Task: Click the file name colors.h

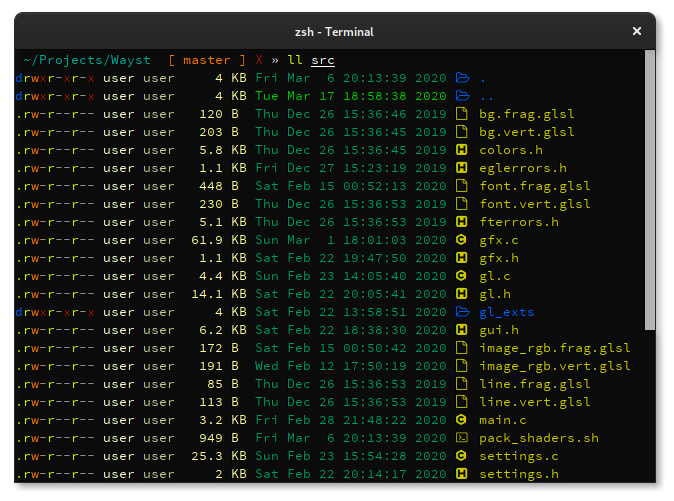Action: click(511, 150)
